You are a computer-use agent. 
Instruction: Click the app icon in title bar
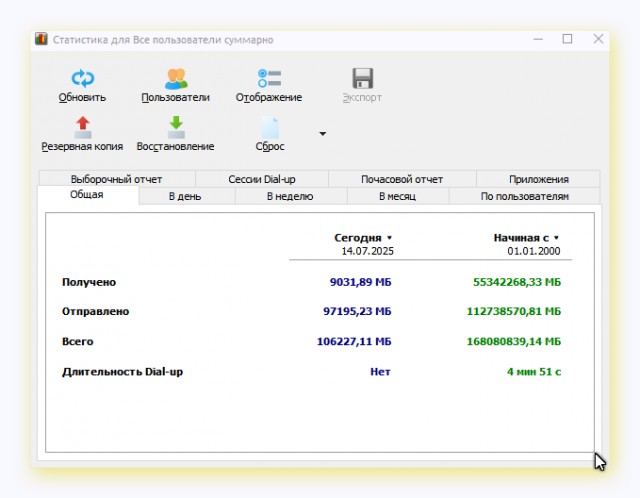click(41, 39)
